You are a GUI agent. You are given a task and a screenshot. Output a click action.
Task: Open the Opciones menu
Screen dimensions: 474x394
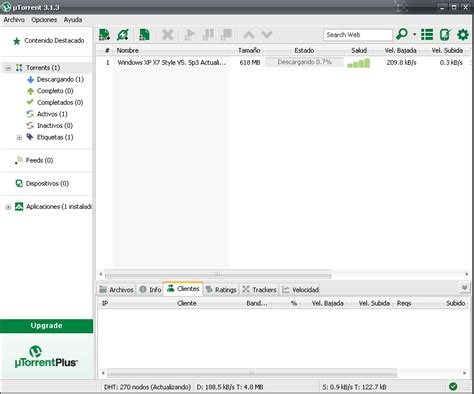(x=44, y=20)
